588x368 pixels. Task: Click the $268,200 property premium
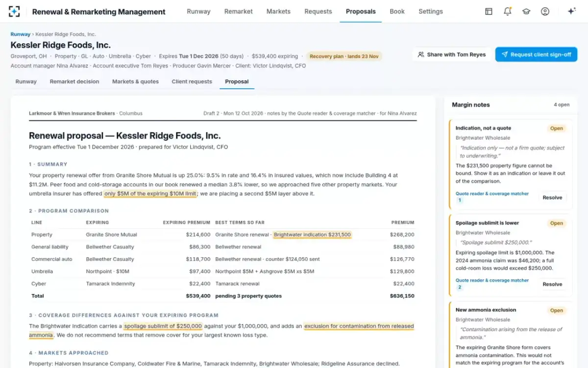coord(402,235)
